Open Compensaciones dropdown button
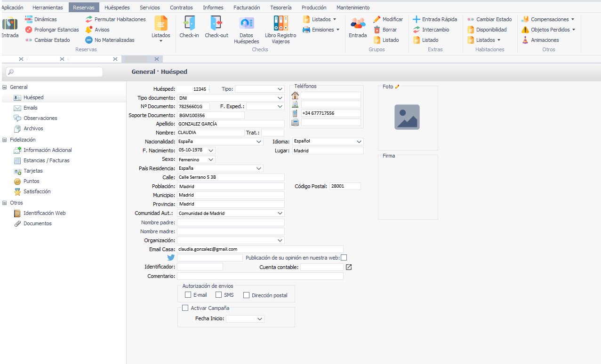This screenshot has width=601, height=364. (548, 19)
